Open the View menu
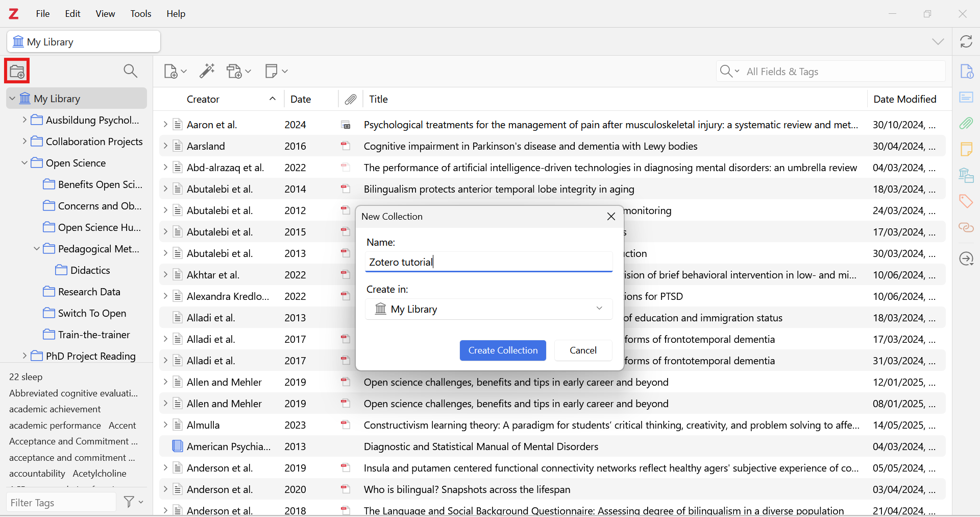980x517 pixels. [x=105, y=14]
